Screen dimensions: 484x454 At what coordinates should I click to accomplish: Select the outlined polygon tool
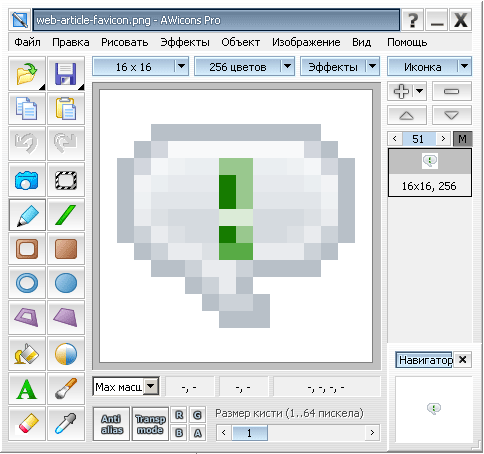27,317
